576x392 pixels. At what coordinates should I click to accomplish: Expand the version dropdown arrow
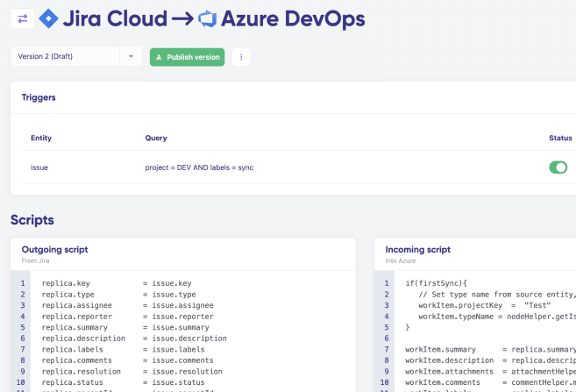tap(131, 57)
